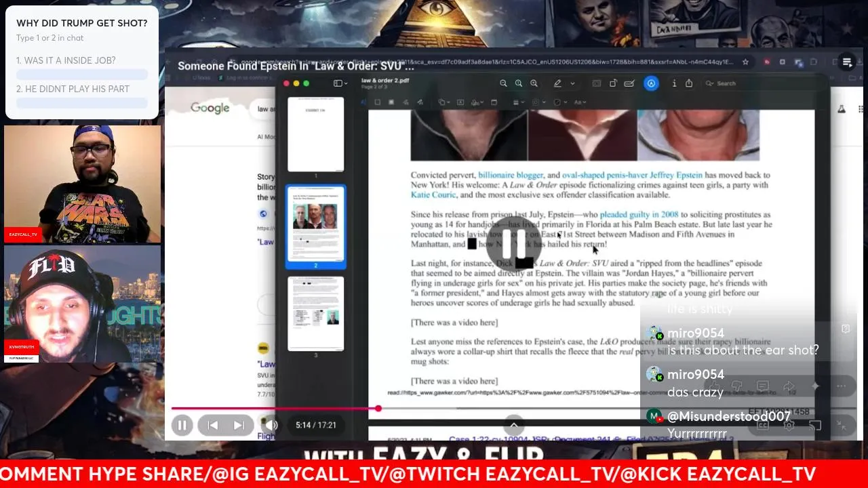Image resolution: width=868 pixels, height=488 pixels.
Task: Expand the chevron-up panel at the player's bottom
Action: click(x=513, y=426)
